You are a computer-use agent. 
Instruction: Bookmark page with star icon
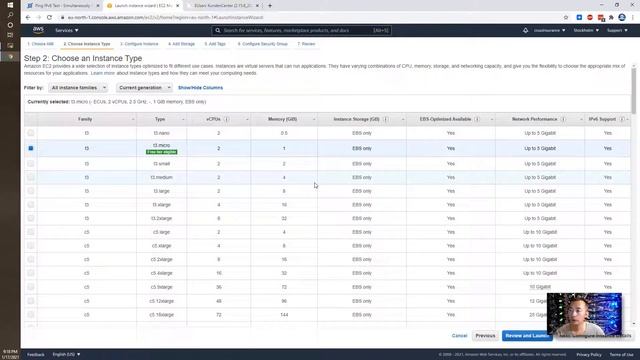coord(566,18)
